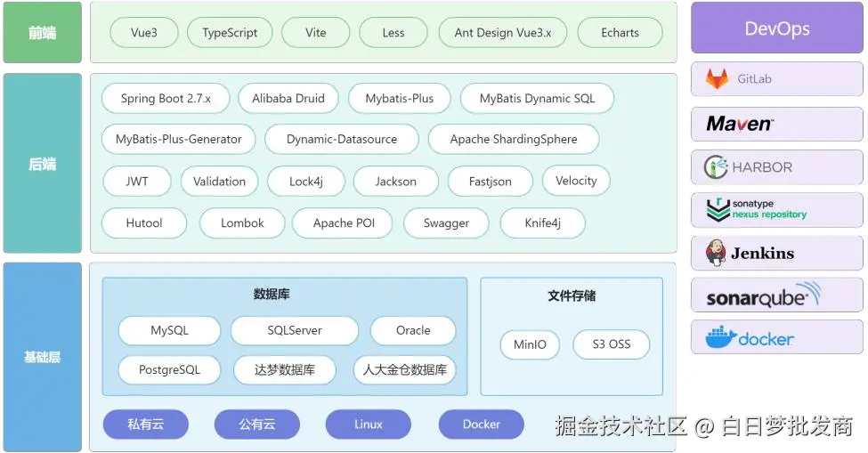
Task: Click the 文件存储 section heading
Action: click(x=572, y=295)
